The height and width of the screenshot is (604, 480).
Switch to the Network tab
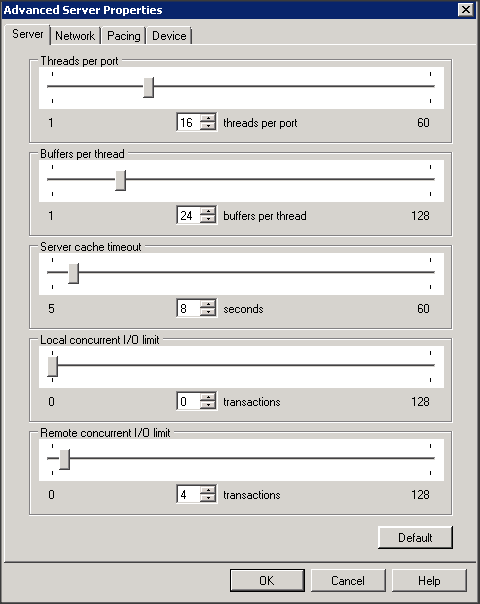75,36
